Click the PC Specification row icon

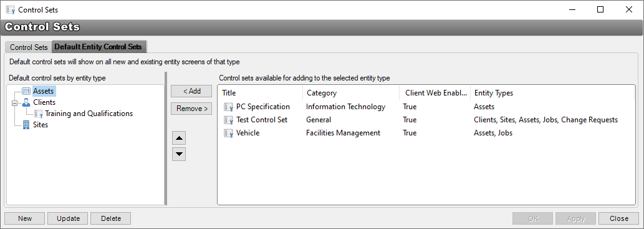pos(228,107)
